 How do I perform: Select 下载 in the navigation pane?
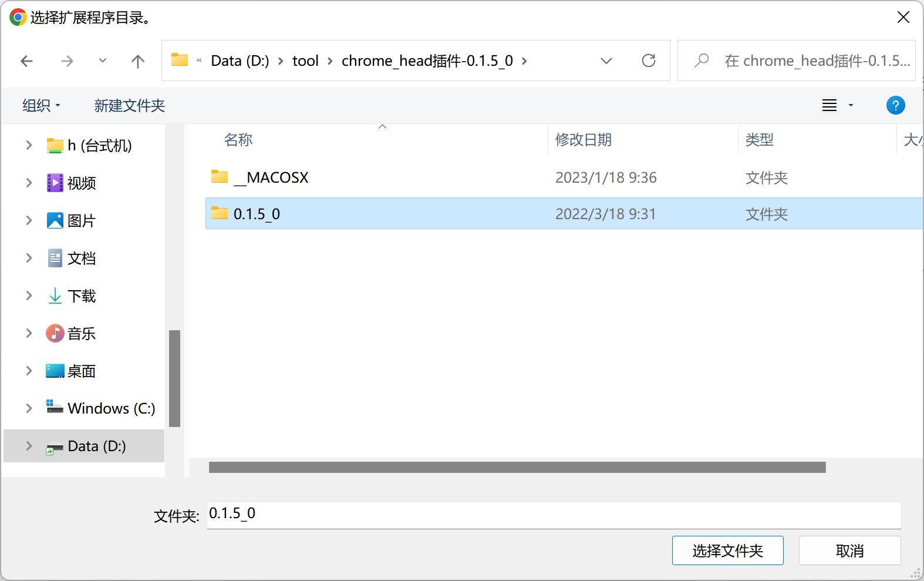(x=71, y=295)
